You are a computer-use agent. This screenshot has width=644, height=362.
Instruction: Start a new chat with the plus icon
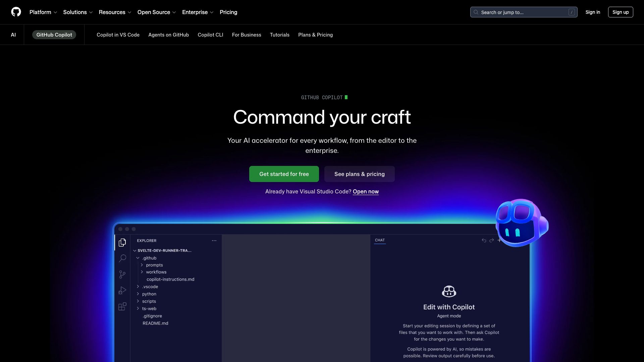point(499,240)
